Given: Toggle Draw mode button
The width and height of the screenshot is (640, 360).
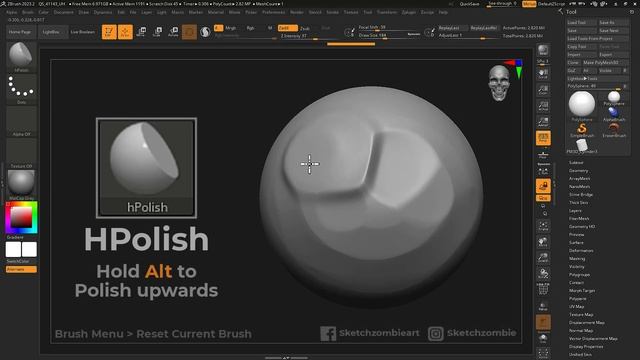Looking at the screenshot, I should tap(125, 32).
